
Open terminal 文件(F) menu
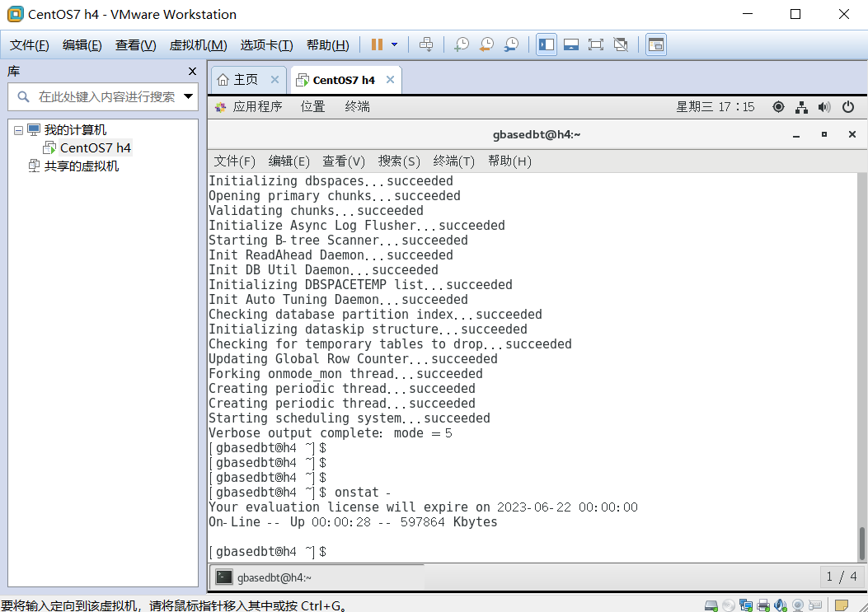(235, 161)
